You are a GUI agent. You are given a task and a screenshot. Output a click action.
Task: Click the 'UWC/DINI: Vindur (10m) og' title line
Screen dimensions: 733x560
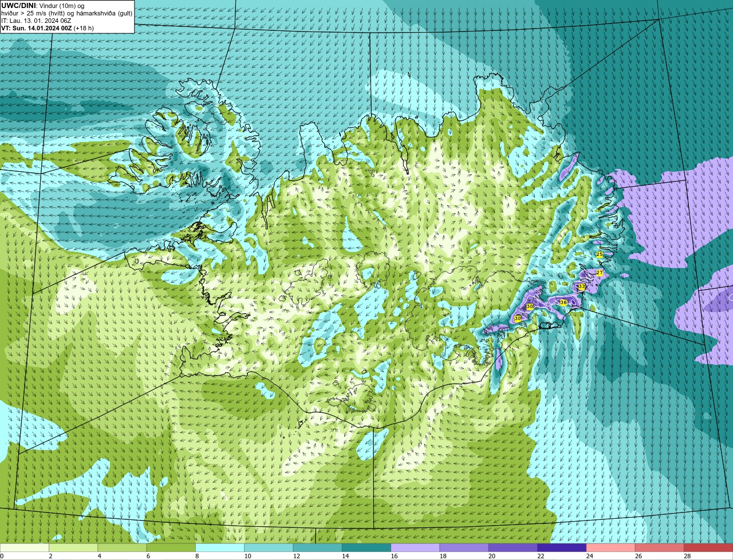click(x=43, y=5)
